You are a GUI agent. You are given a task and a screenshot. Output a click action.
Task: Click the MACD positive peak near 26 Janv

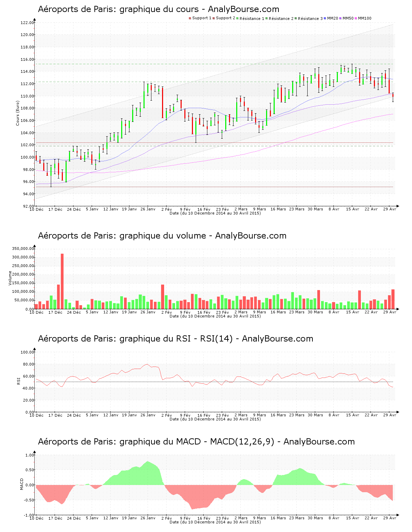[148, 462]
